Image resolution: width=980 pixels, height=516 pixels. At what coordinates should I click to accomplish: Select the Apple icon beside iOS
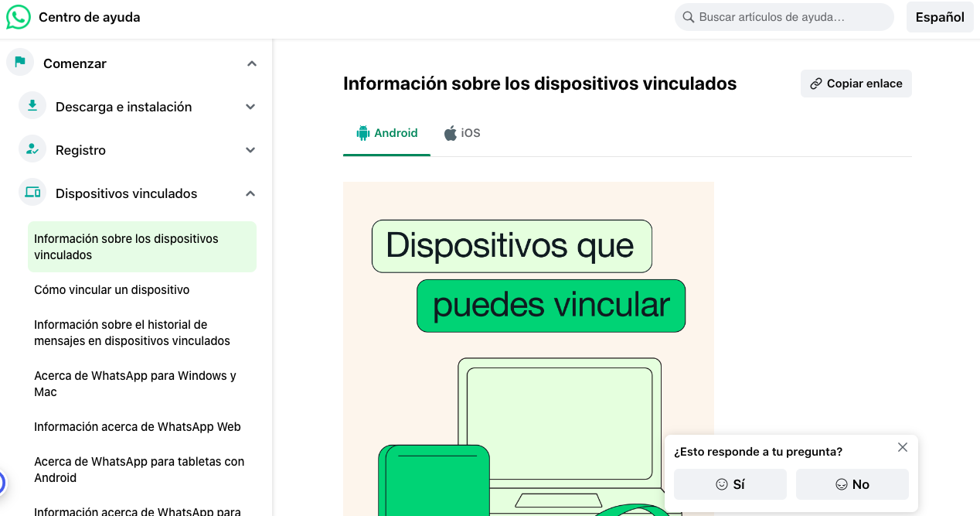tap(449, 132)
